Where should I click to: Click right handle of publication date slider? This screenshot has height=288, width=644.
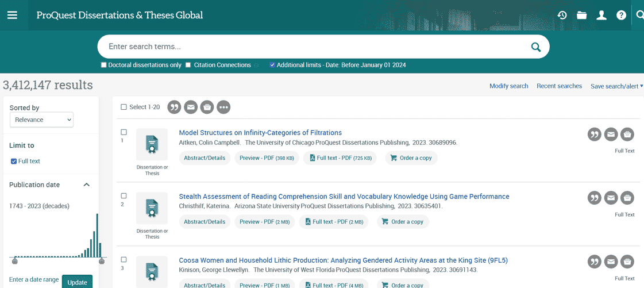click(x=102, y=260)
